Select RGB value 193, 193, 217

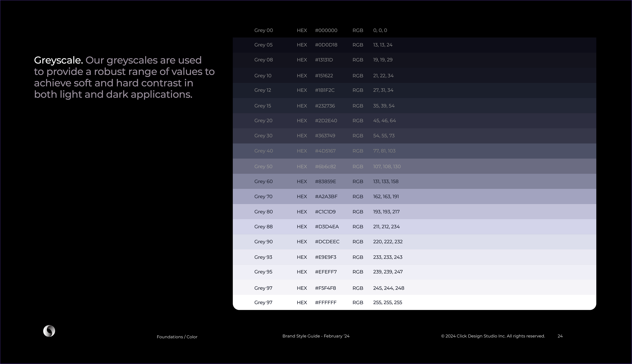386,212
